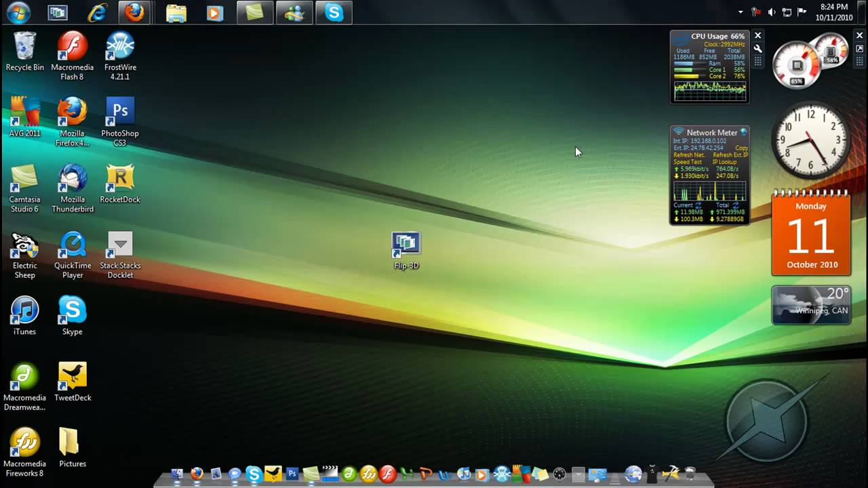
Task: Open FrostWire 4.21.1 desktop shortcut
Action: [120, 56]
